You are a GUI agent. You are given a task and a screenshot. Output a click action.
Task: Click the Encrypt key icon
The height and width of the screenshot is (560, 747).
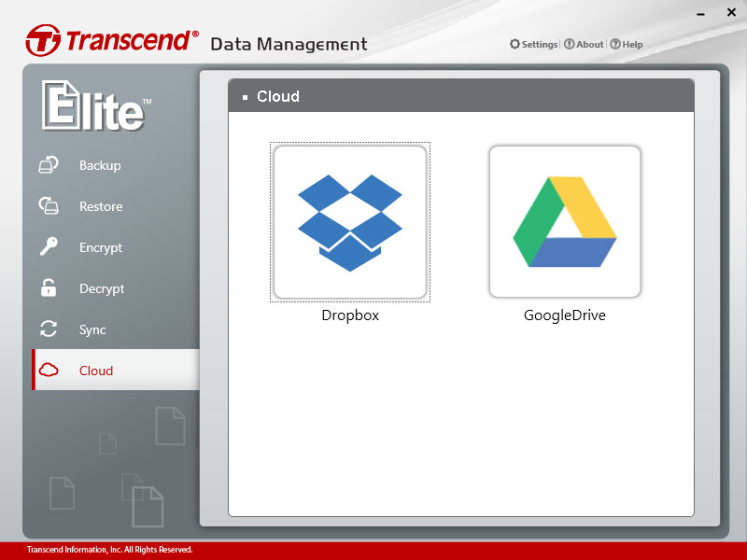coord(49,246)
